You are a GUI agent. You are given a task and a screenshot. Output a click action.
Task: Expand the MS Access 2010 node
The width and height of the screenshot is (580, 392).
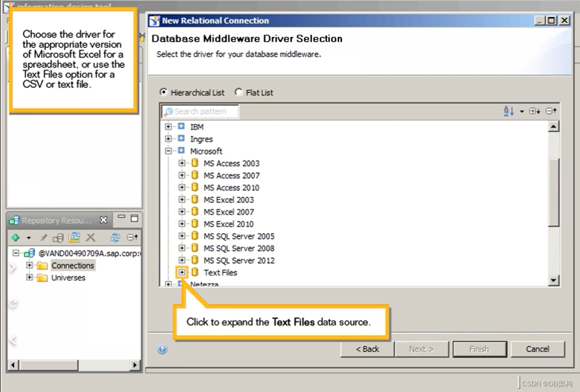click(182, 187)
